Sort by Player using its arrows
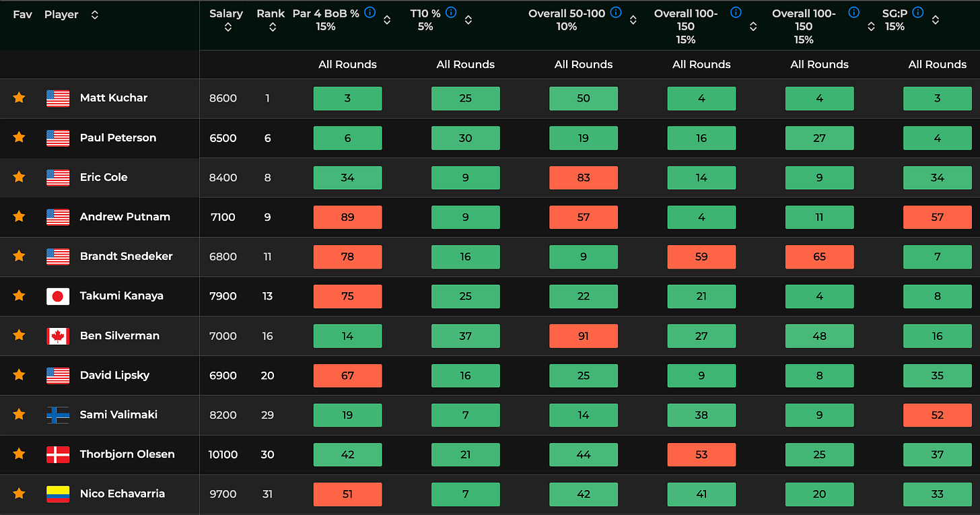Image resolution: width=980 pixels, height=515 pixels. pos(94,14)
